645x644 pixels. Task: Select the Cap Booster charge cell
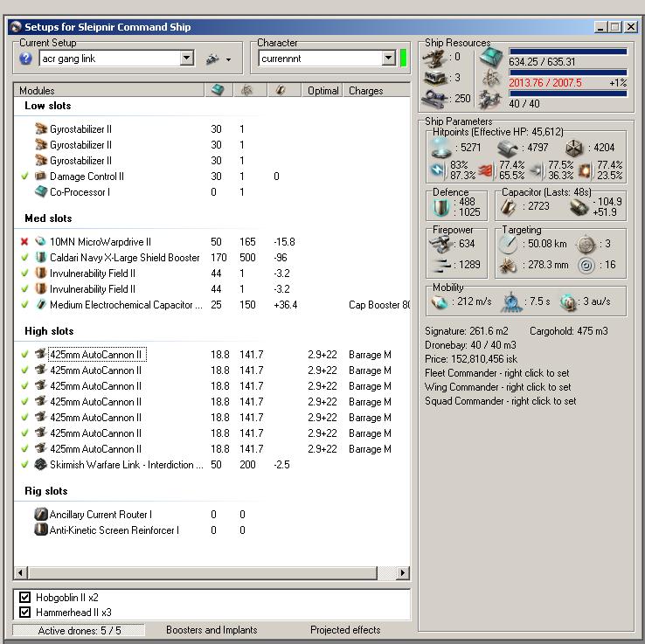(378, 305)
